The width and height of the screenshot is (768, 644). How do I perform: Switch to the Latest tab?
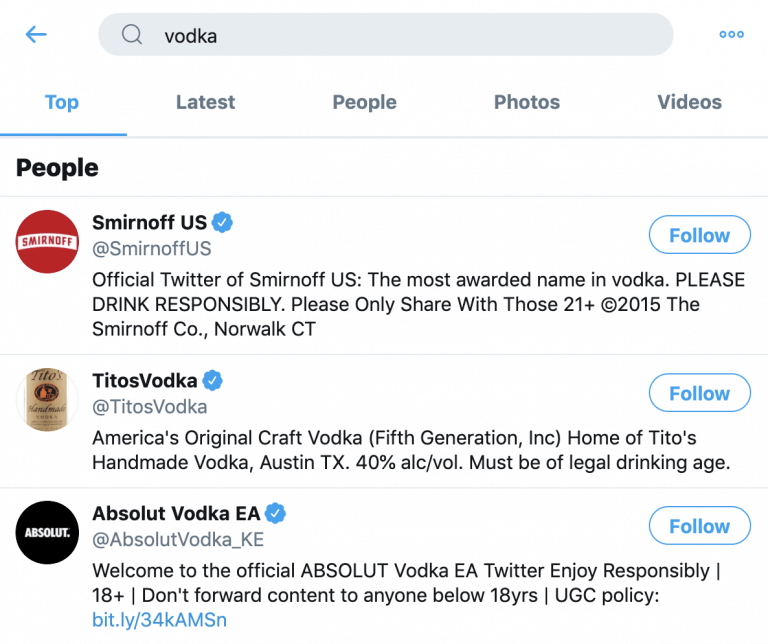click(205, 102)
